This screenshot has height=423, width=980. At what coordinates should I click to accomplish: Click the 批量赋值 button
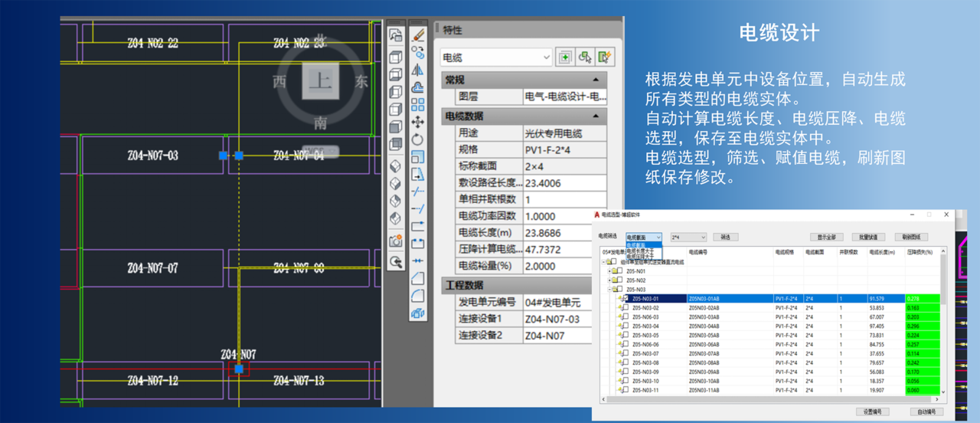[x=868, y=237]
